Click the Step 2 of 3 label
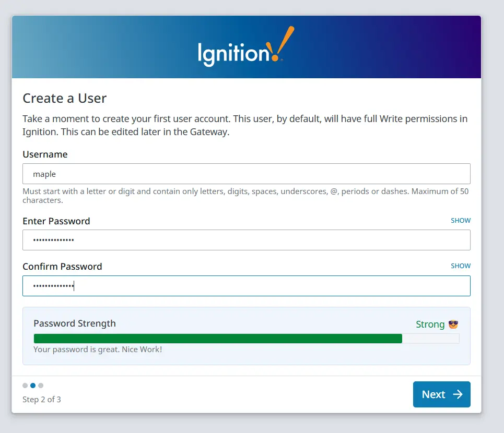 click(x=41, y=399)
